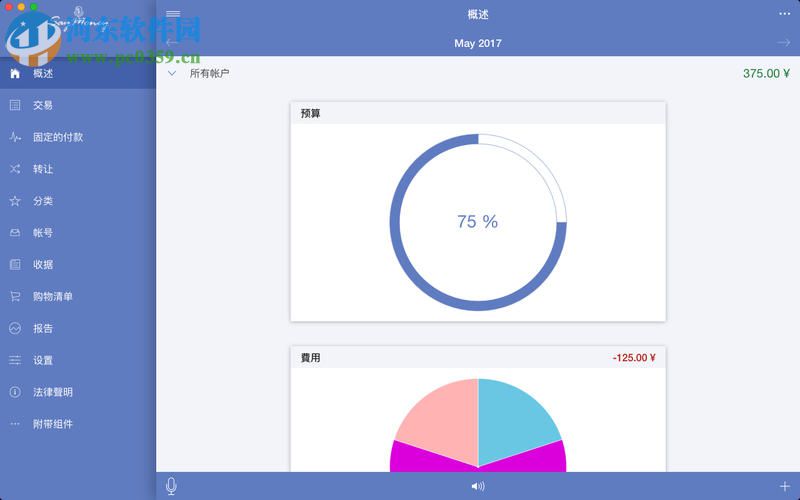Image resolution: width=800 pixels, height=500 pixels.
Task: Open the top-right three-dot more menu
Action: tap(784, 14)
